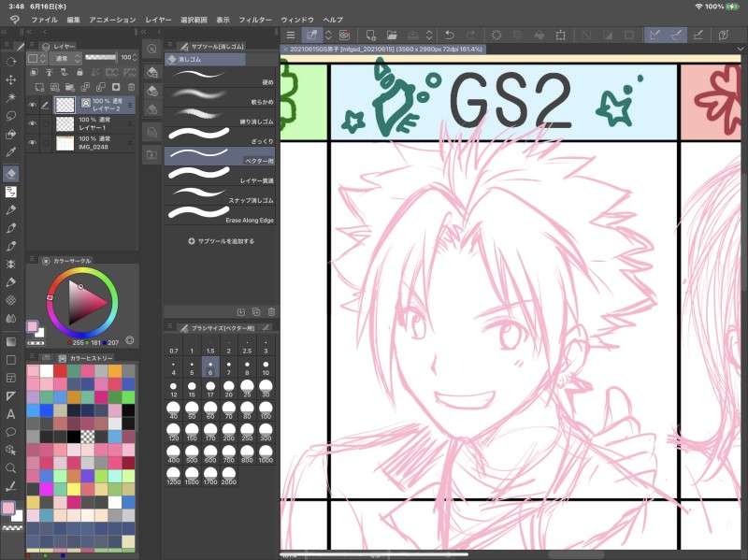The image size is (748, 560).
Task: Open the Sub tool panel menu
Action: point(169,44)
